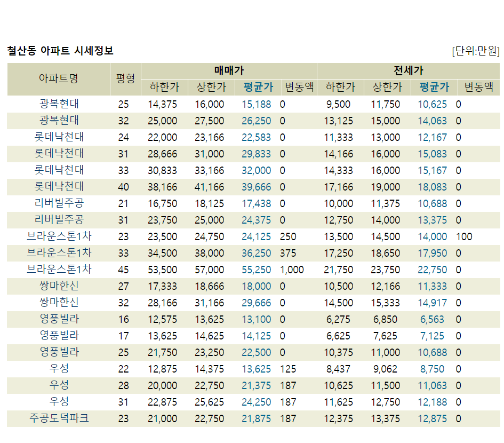This screenshot has width=504, height=443.
Task: Click the 매매가 하한가 header
Action: click(164, 87)
